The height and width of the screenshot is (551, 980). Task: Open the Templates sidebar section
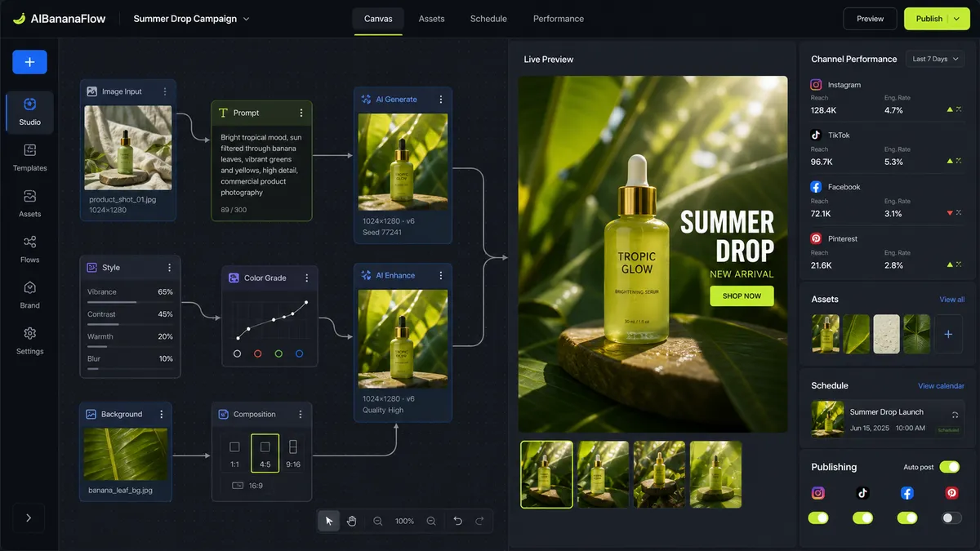[29, 158]
